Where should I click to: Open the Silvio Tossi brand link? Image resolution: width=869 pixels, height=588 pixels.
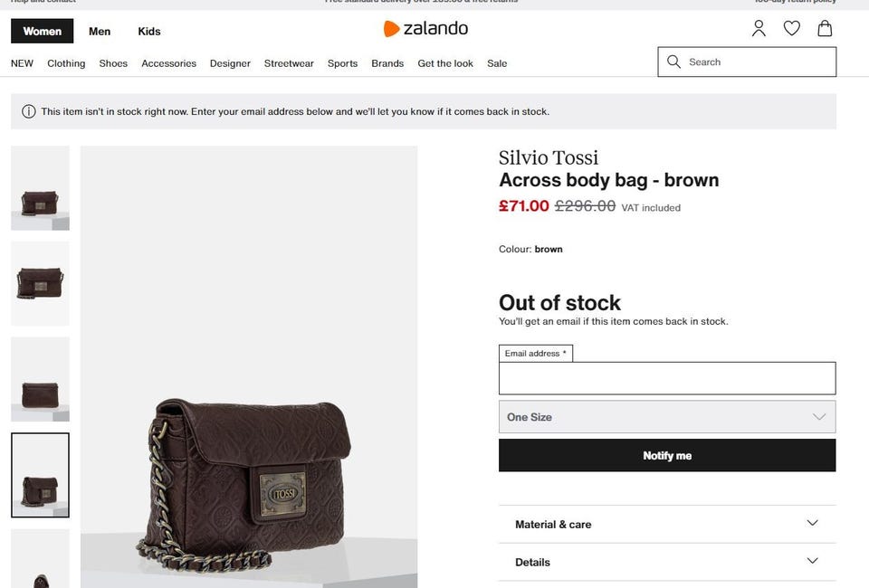point(549,157)
